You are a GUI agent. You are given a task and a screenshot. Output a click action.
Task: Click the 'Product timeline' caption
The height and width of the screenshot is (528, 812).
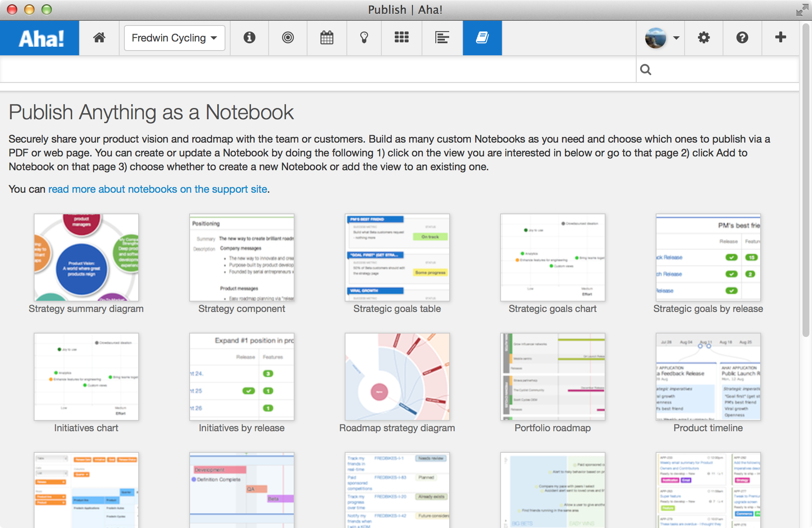[708, 428]
